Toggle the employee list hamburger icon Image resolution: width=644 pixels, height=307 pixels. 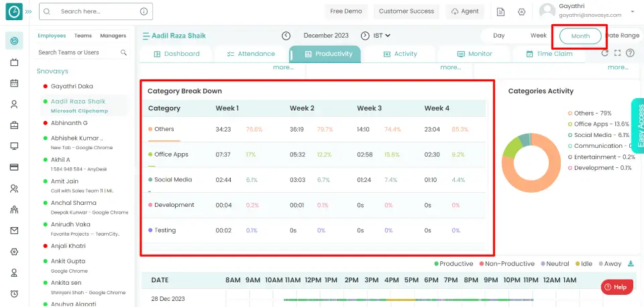point(146,36)
